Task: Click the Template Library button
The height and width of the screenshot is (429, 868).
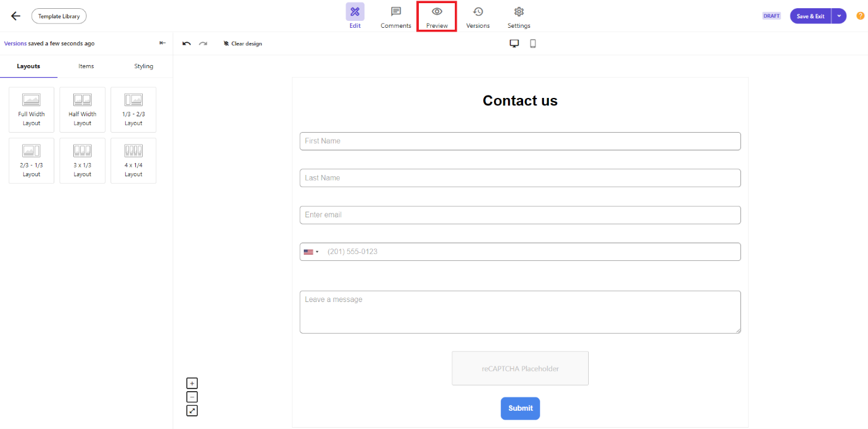Action: point(59,16)
